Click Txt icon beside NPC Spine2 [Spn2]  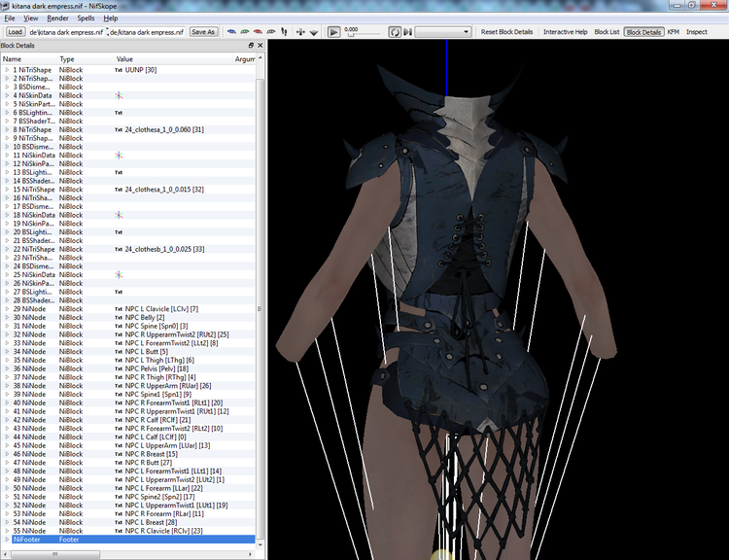(x=119, y=497)
